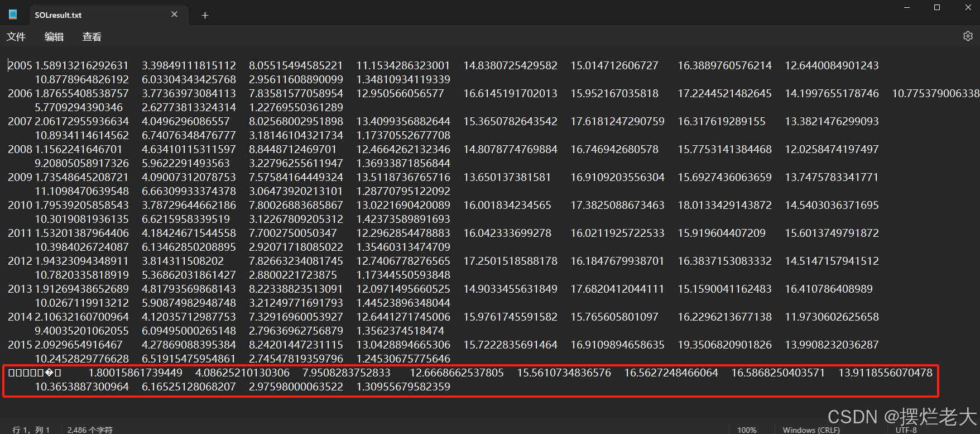Click value 8.05515494585221

pos(296,65)
